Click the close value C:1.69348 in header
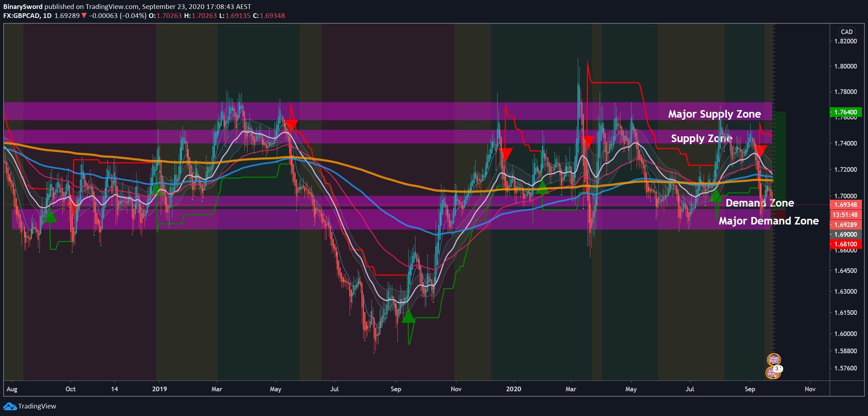868x416 pixels. 269,16
